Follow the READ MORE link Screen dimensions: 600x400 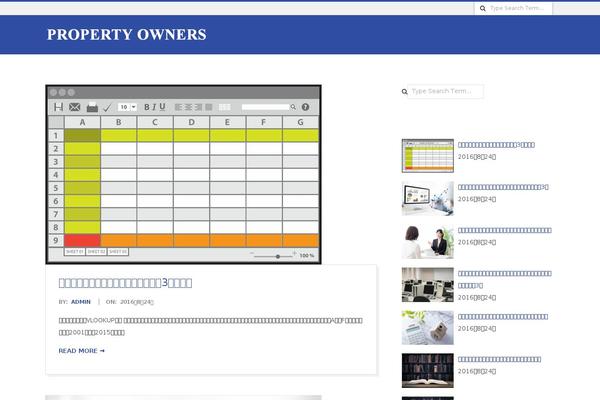[82, 351]
